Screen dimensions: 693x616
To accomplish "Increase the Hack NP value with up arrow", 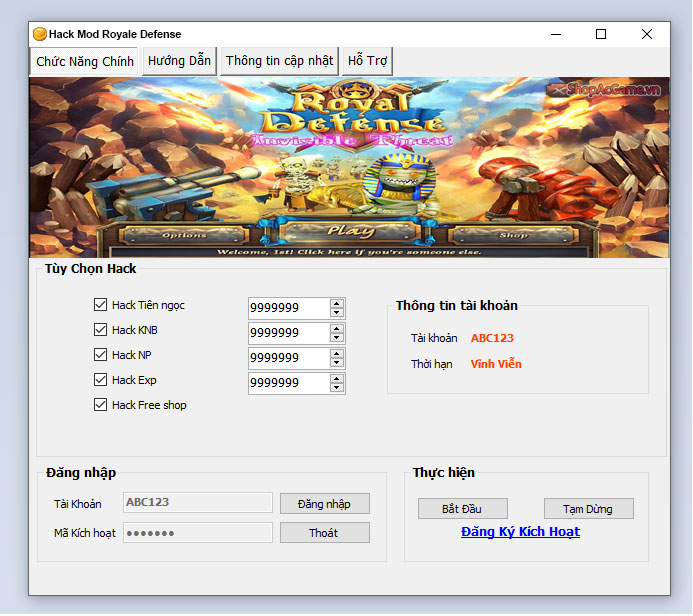I will [x=337, y=354].
